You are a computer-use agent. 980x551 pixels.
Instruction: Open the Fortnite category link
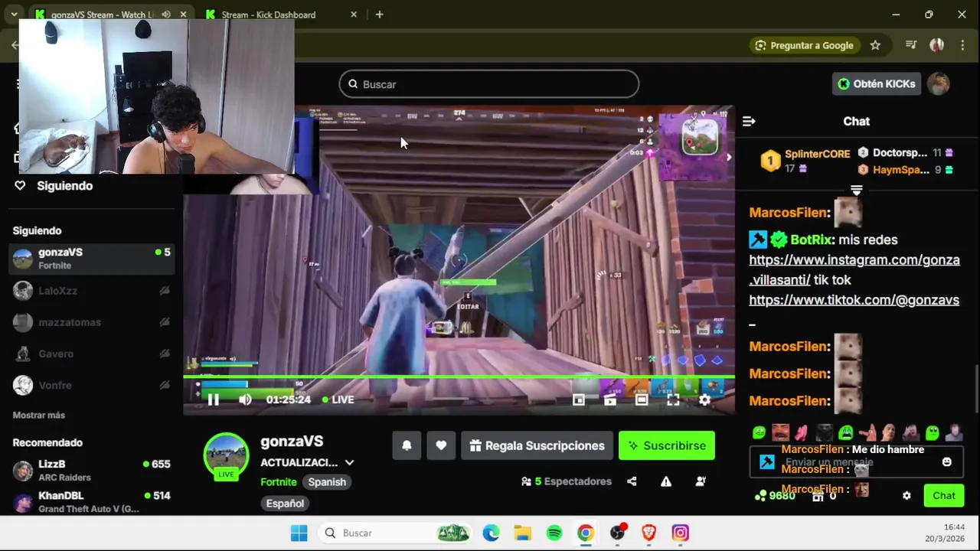coord(279,481)
